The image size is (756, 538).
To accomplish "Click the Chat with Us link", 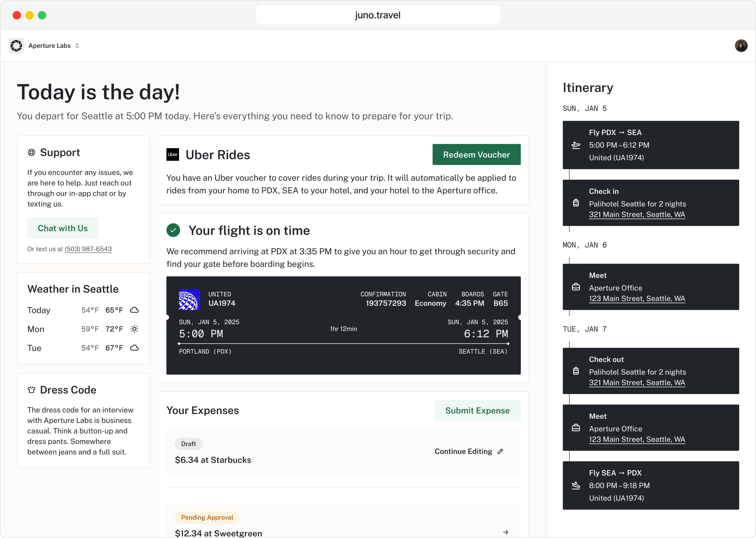I will (62, 228).
